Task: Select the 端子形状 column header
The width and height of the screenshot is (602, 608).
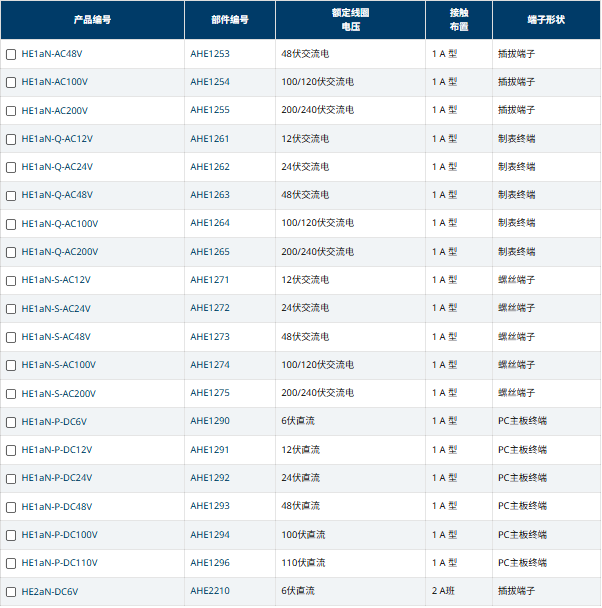Action: 546,20
